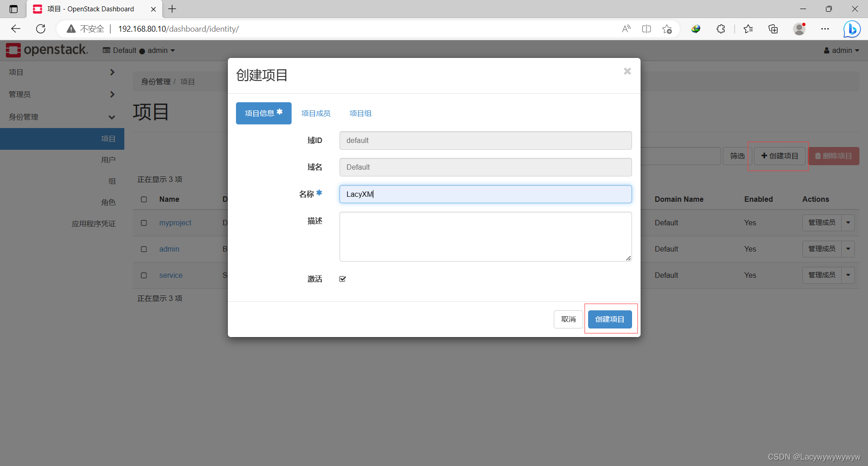This screenshot has height=466, width=868.
Task: Open the browser extensions puzzle icon
Action: 721,29
